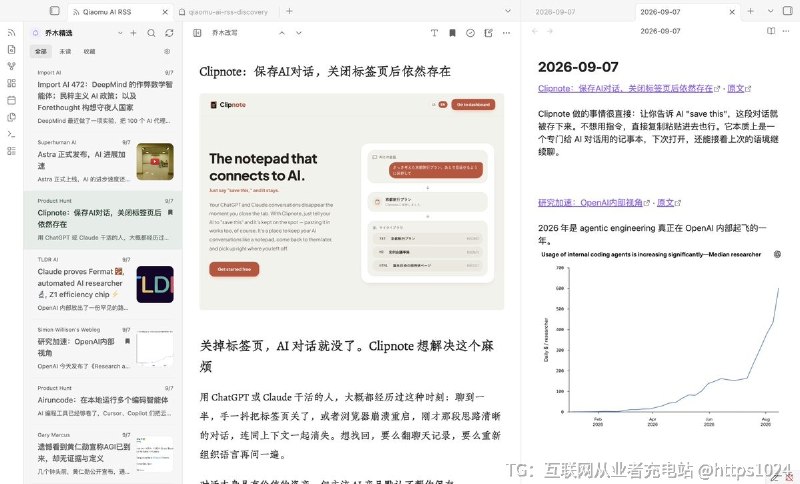The width and height of the screenshot is (800, 484).
Task: Expand the 乔木精选 feed dropdown
Action: (120, 33)
